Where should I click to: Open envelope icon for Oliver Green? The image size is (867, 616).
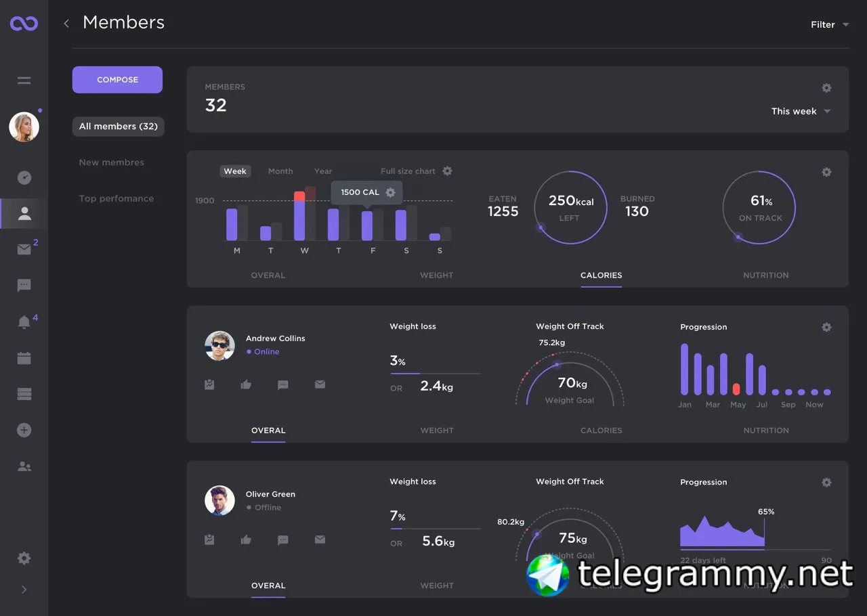tap(320, 540)
